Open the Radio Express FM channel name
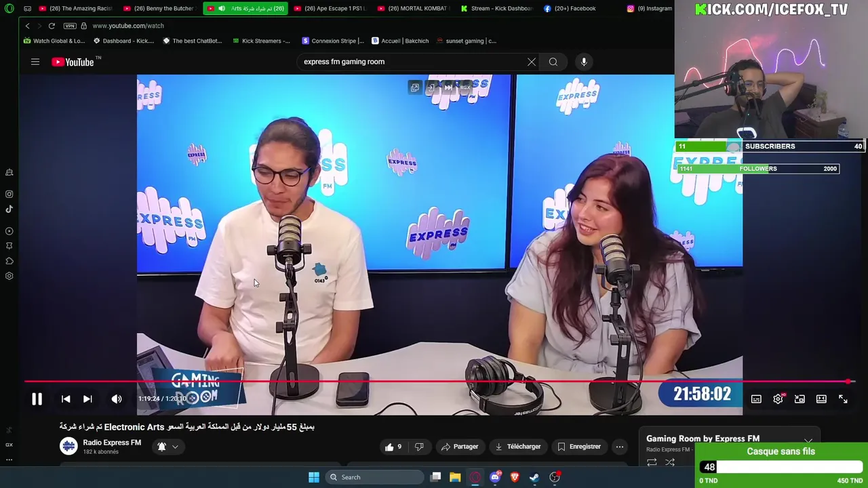 112,443
